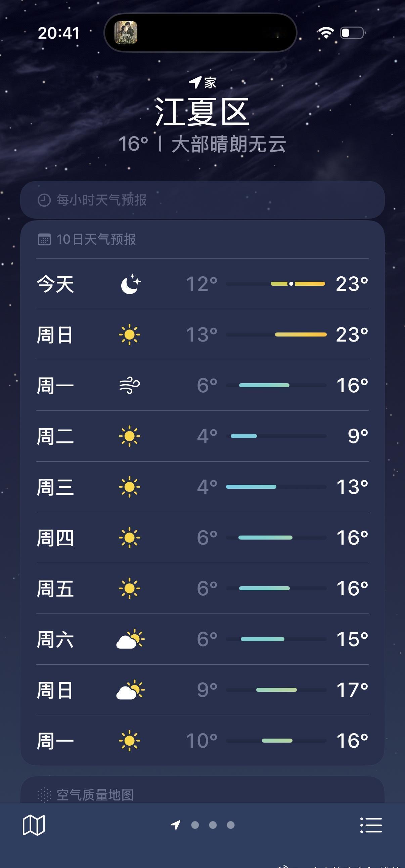The image size is (405, 868).
Task: Tap the current location arrow page indicator
Action: point(176,825)
